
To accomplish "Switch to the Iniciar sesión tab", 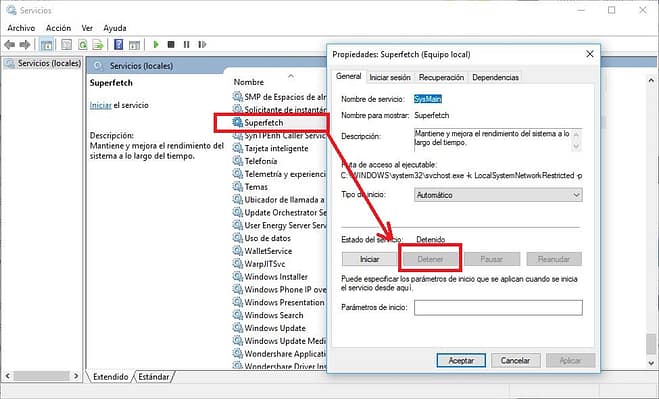I will tap(390, 77).
